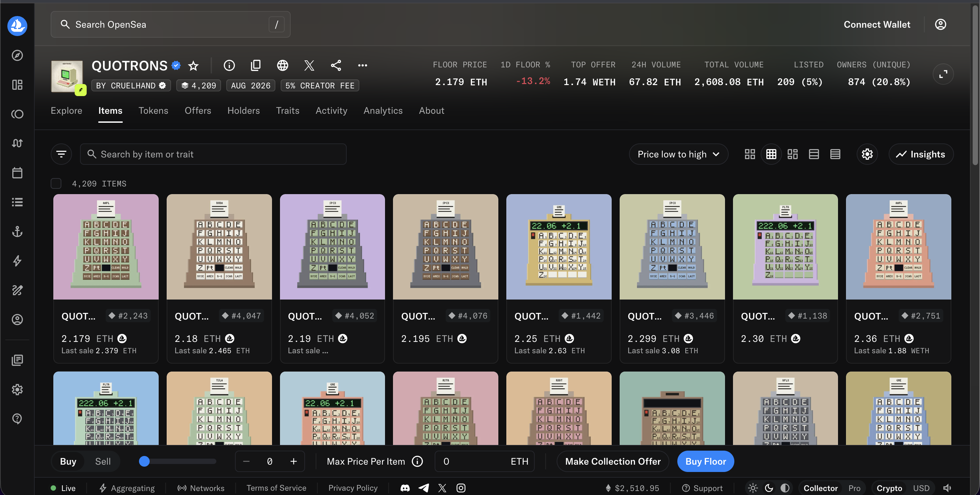
Task: Copy the collection contract address icon
Action: point(256,65)
